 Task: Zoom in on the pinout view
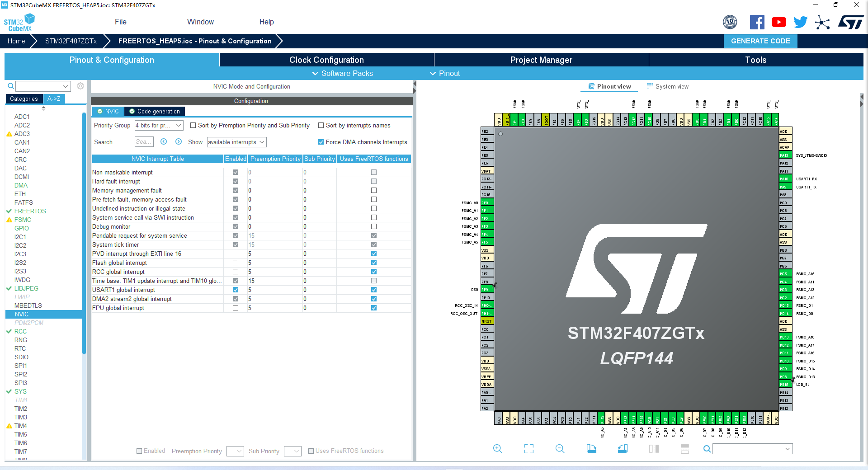(497, 449)
